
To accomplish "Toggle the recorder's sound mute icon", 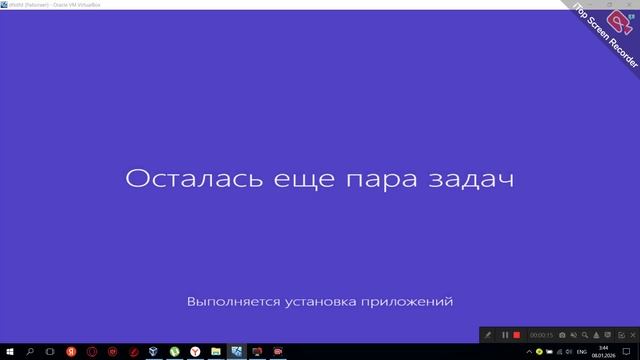I will click(x=573, y=335).
